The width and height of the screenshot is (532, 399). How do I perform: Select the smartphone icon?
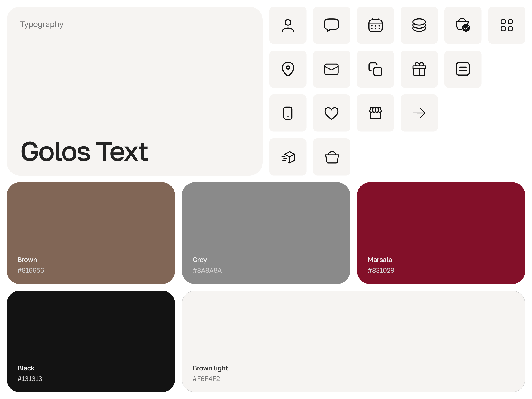coord(288,113)
